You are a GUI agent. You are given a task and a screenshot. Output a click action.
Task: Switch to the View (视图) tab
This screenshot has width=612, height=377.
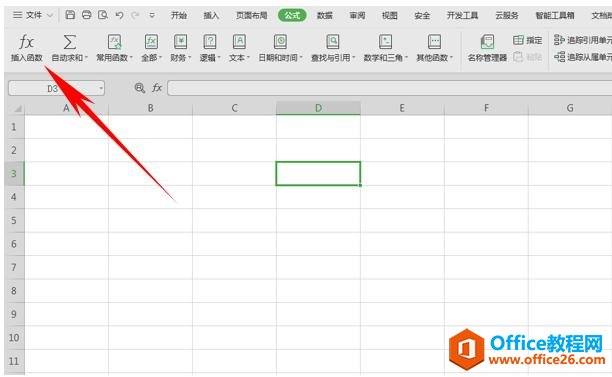click(390, 16)
